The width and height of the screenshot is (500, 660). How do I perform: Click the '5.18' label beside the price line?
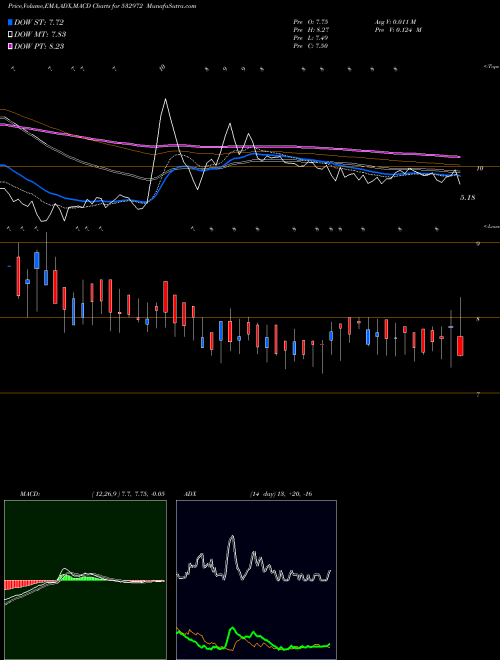tap(468, 197)
